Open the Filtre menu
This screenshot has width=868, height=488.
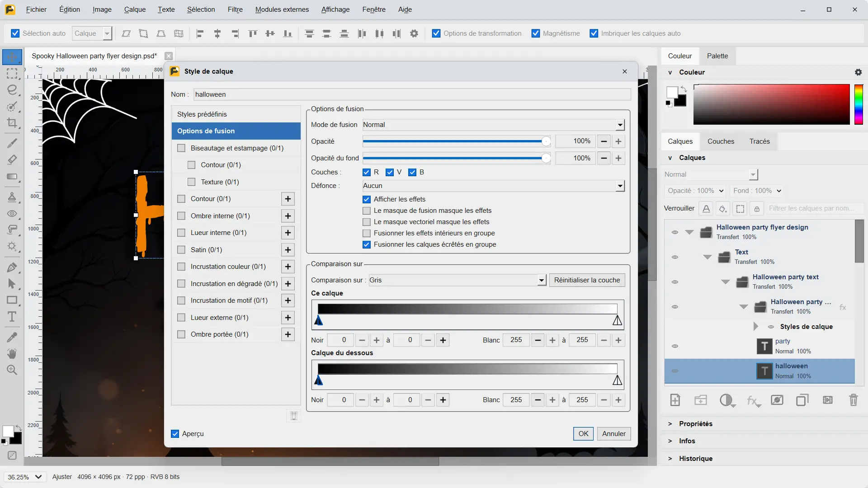tap(235, 9)
